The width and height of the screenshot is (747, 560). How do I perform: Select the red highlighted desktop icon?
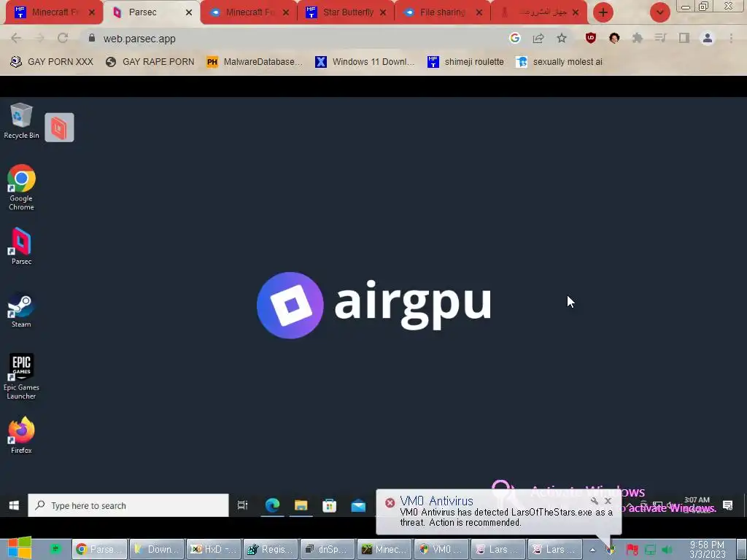(x=59, y=127)
